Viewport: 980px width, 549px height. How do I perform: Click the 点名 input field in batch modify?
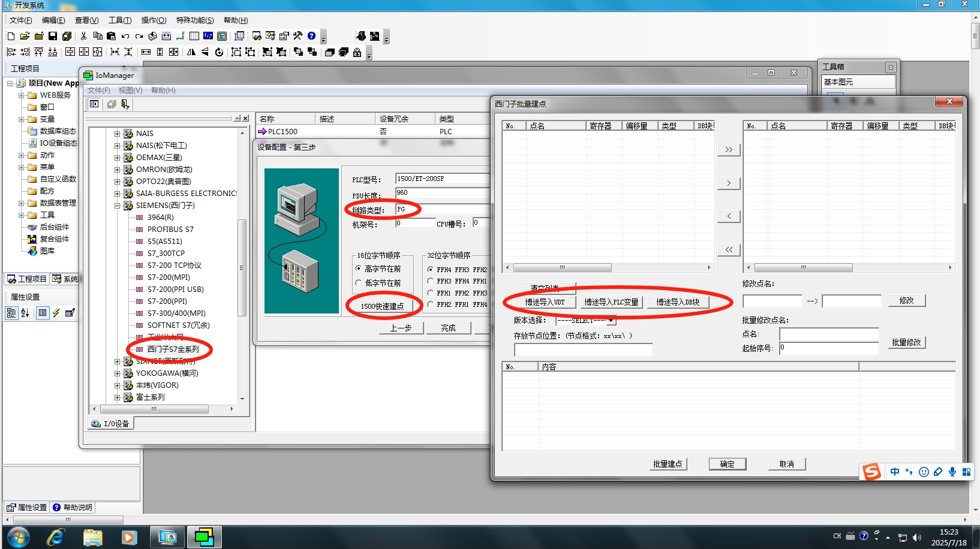[x=829, y=334]
